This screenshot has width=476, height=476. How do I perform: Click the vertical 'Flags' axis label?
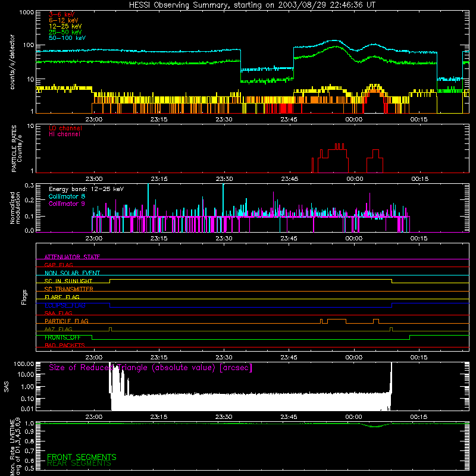(x=24, y=297)
